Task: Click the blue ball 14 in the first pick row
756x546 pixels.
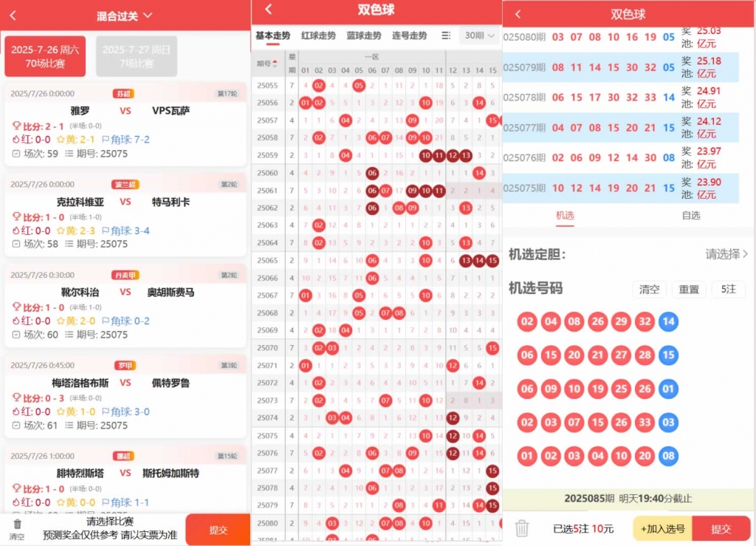Action: pyautogui.click(x=669, y=321)
